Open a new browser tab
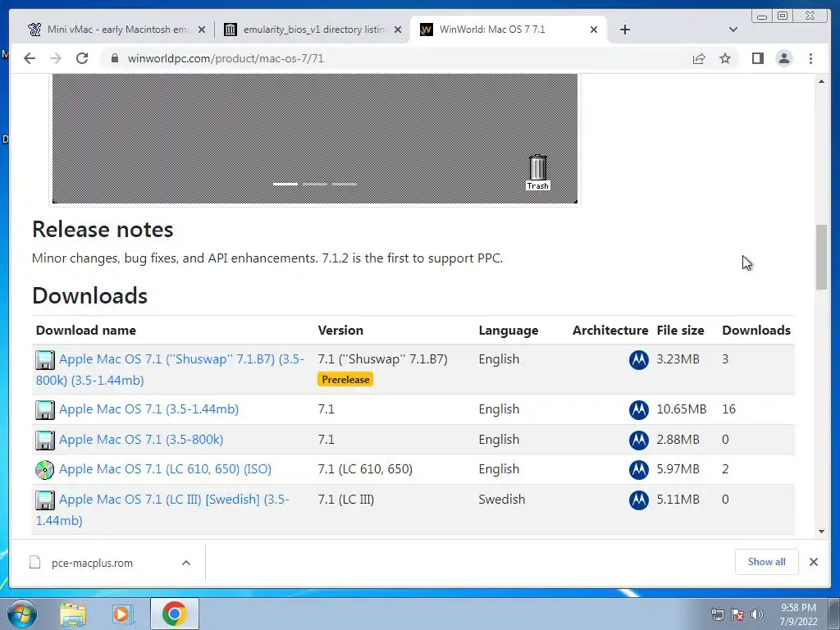840x630 pixels. (x=624, y=30)
